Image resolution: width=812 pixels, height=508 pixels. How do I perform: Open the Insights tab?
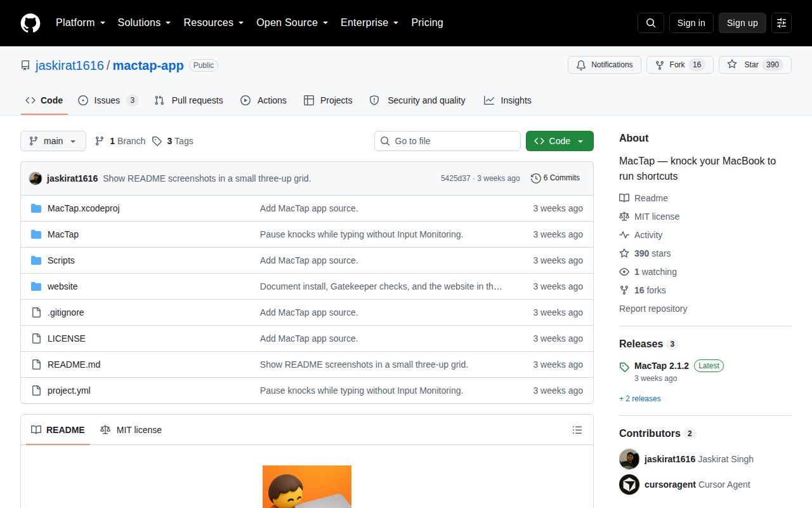[507, 100]
